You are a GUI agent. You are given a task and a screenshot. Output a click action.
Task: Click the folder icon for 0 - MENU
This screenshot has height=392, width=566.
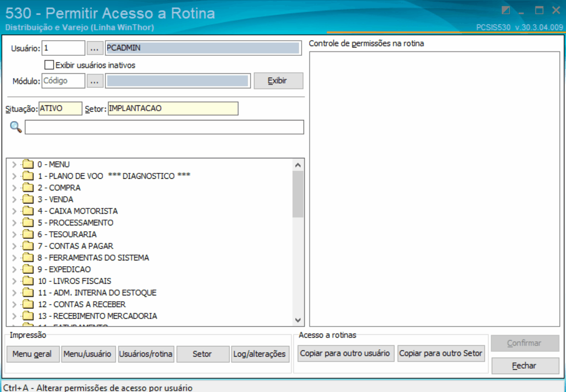coord(28,165)
